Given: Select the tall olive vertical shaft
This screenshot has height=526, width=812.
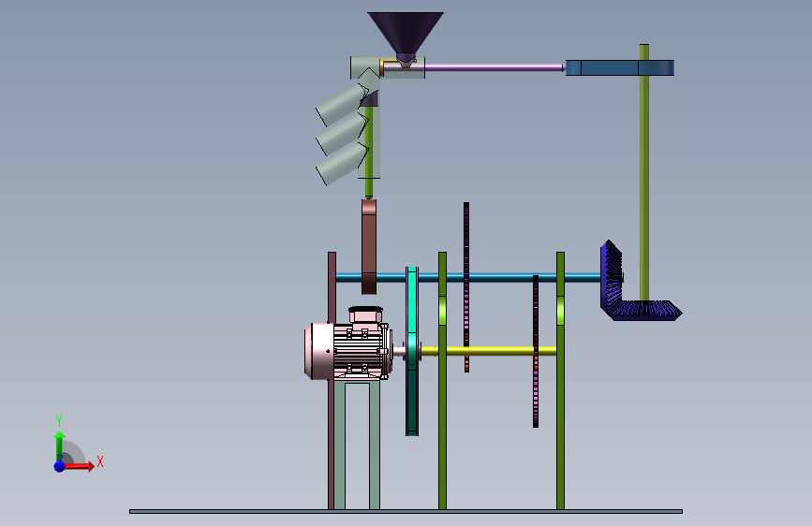Looking at the screenshot, I should tap(644, 172).
